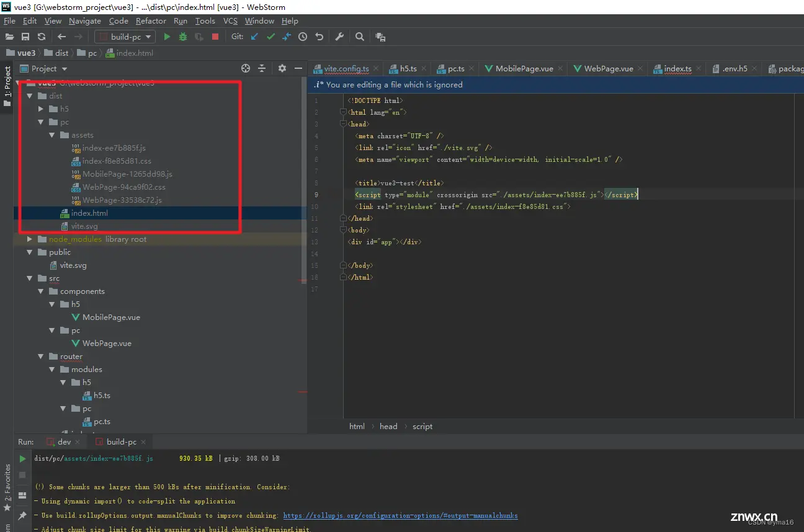Open the Tools menu

[x=205, y=20]
